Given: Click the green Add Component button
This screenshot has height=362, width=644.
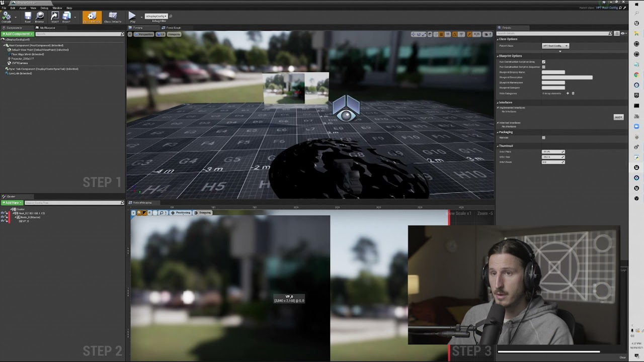Looking at the screenshot, I should tap(18, 34).
